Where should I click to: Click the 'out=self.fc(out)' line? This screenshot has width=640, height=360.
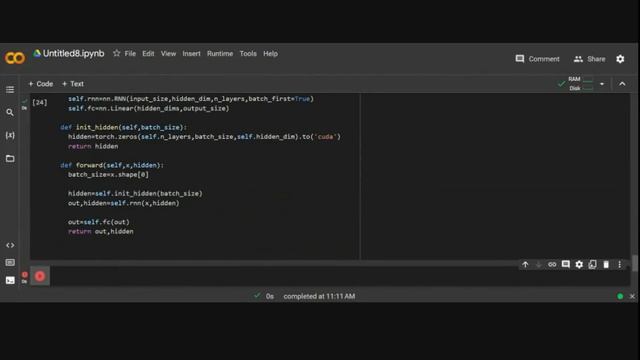98,222
